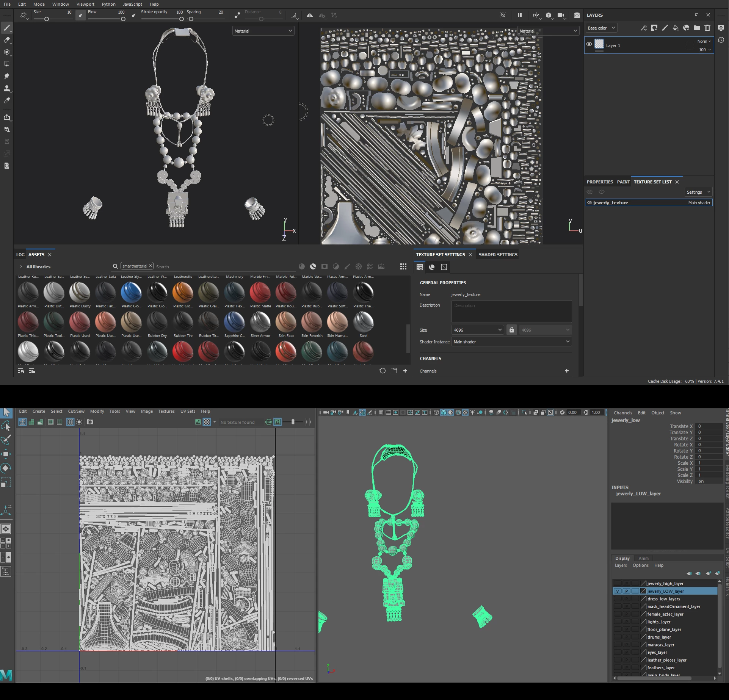Select the Polygon Fill tool
Viewport: 729px width, 700px height.
pos(6,64)
